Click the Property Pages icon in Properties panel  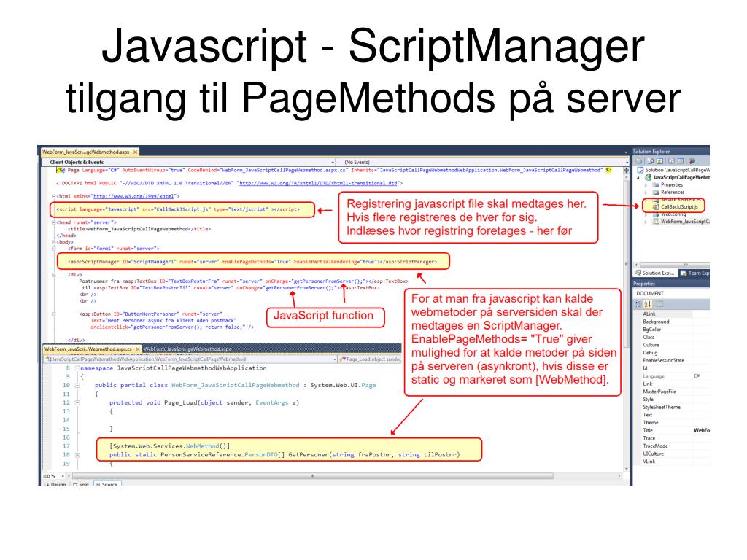(659, 304)
